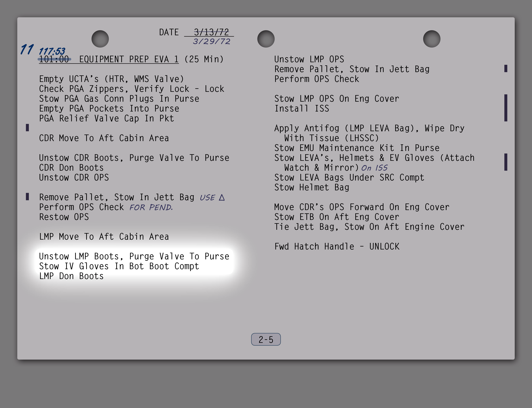Click the 2-5 page number button
This screenshot has height=408, width=532.
pyautogui.click(x=266, y=339)
